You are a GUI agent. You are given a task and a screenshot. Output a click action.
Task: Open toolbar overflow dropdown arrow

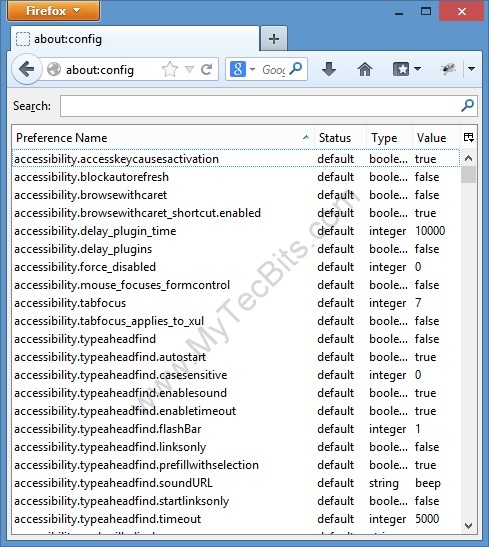(472, 69)
